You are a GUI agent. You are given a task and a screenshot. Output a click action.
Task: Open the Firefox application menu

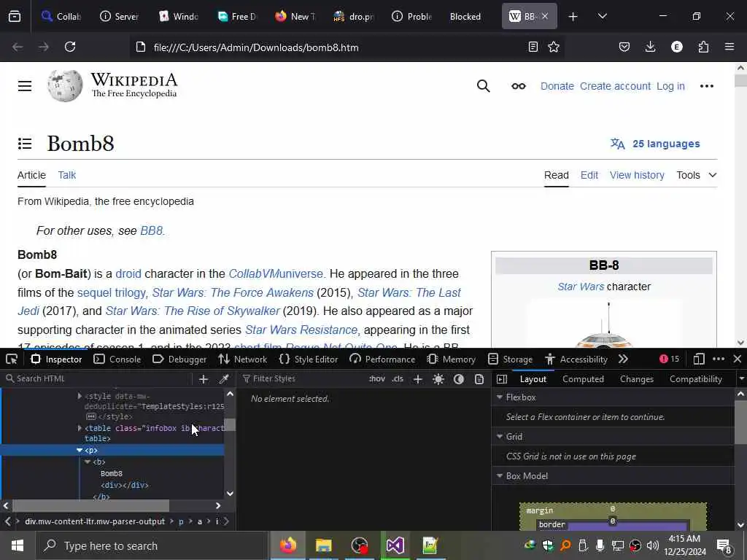pos(729,47)
